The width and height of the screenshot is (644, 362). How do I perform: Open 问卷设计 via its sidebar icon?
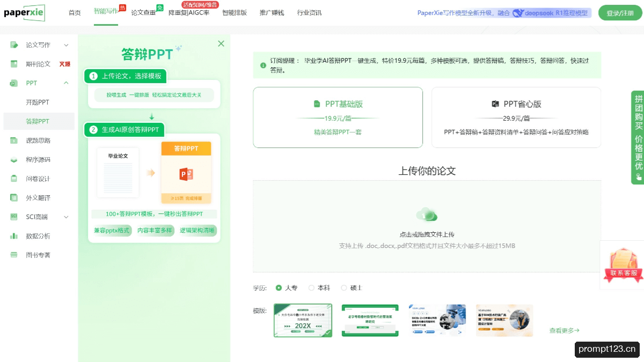14,179
